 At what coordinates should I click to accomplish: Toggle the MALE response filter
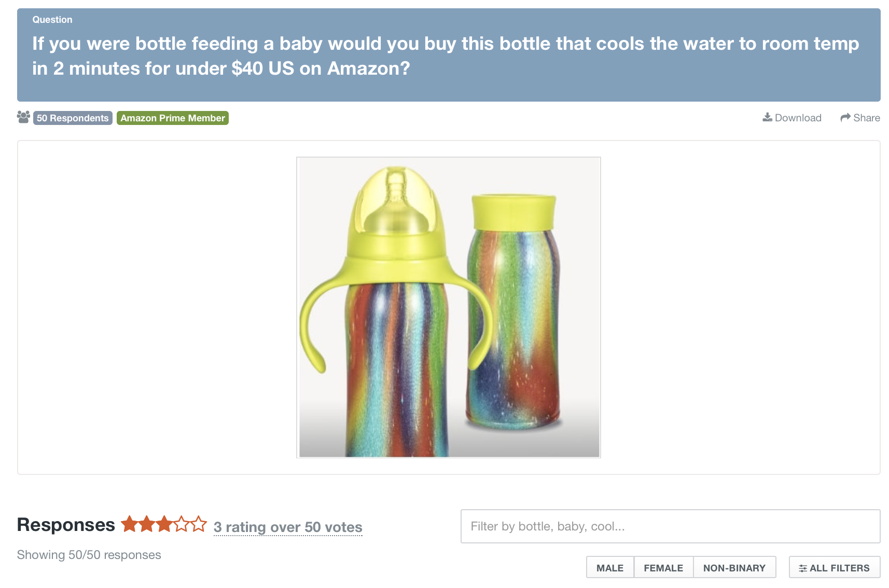[x=610, y=568]
